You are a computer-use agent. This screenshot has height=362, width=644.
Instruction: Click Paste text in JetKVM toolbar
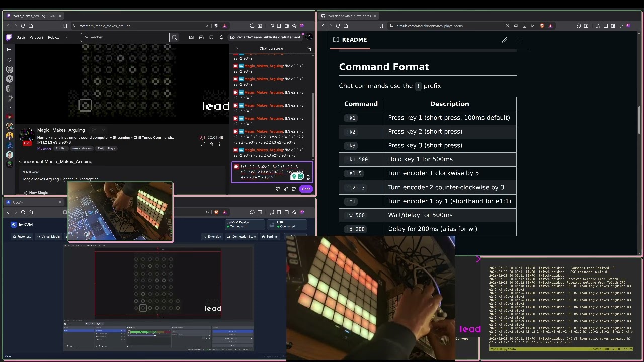[x=21, y=237]
